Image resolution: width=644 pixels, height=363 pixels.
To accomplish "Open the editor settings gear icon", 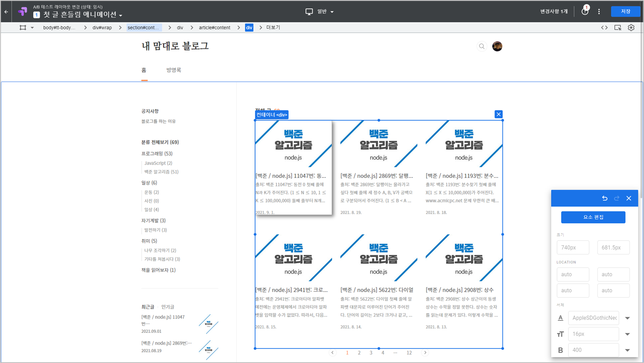I will point(631,27).
